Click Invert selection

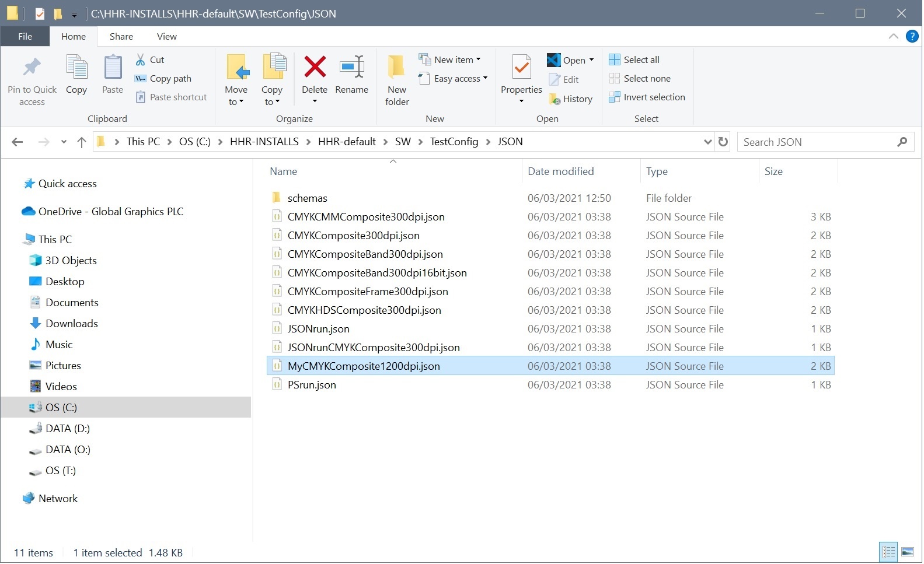tap(647, 97)
